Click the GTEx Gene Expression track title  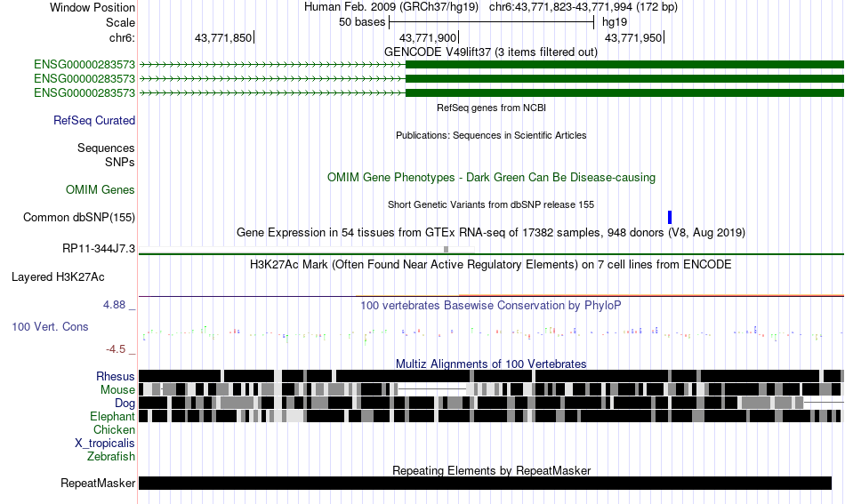pyautogui.click(x=491, y=233)
